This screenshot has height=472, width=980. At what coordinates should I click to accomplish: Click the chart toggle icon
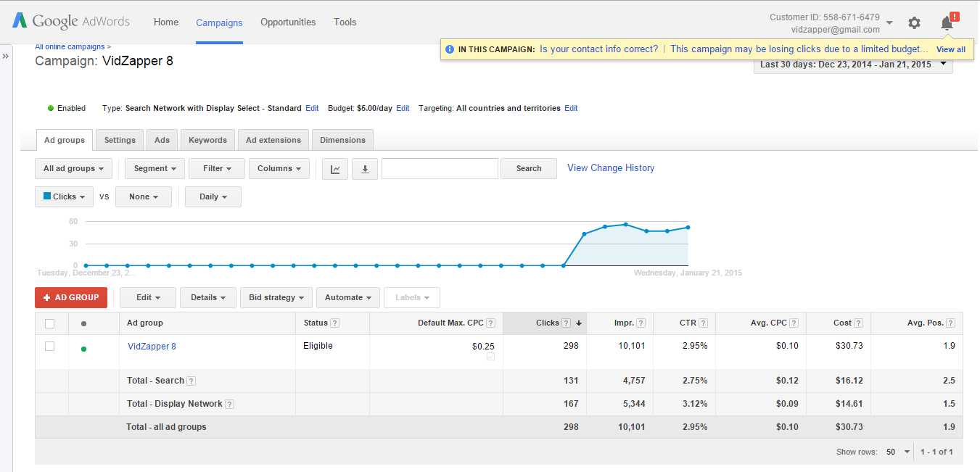[335, 169]
